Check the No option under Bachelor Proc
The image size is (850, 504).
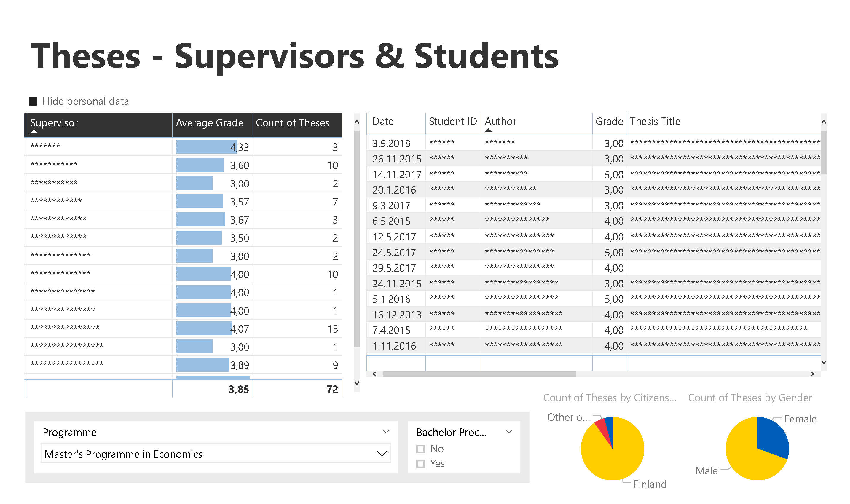click(421, 449)
